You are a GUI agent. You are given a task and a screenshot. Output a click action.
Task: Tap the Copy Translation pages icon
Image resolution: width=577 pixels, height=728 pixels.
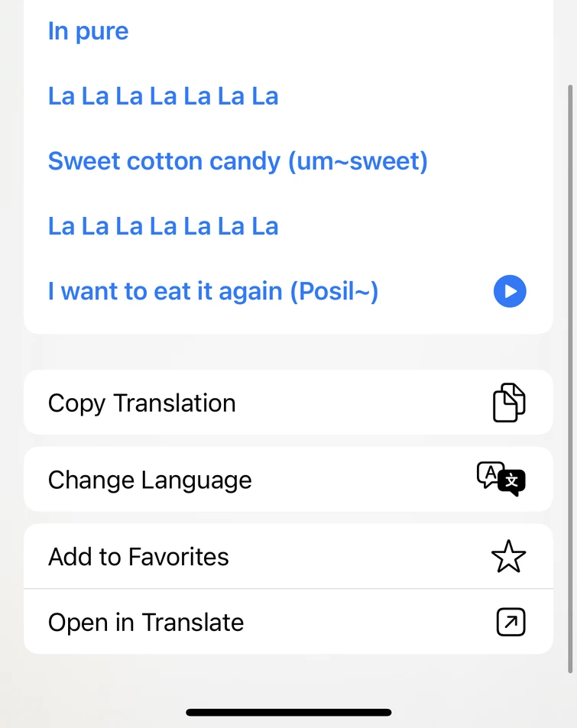click(x=510, y=403)
